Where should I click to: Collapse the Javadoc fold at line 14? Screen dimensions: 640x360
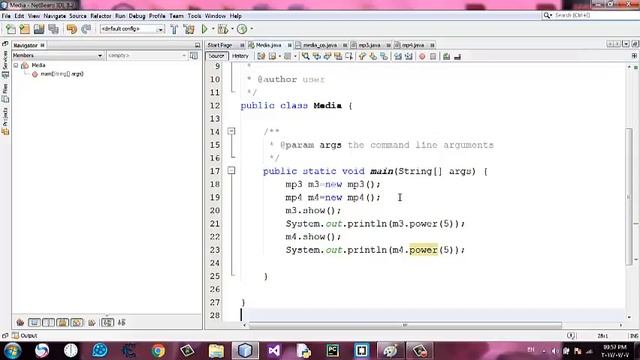coord(231,131)
